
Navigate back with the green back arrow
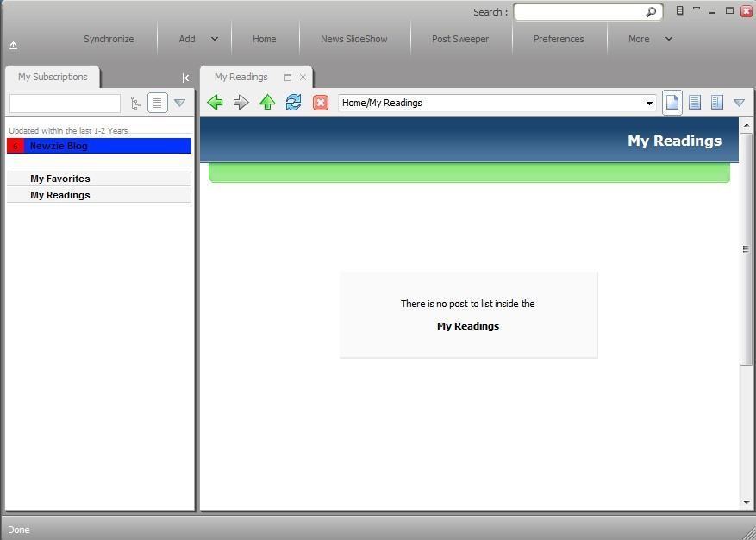(215, 102)
